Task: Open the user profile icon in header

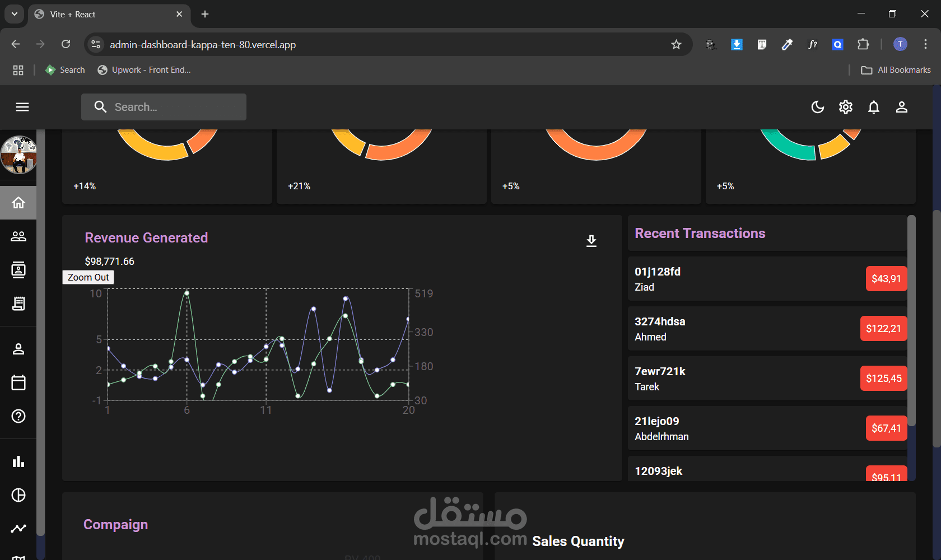Action: 902,107
